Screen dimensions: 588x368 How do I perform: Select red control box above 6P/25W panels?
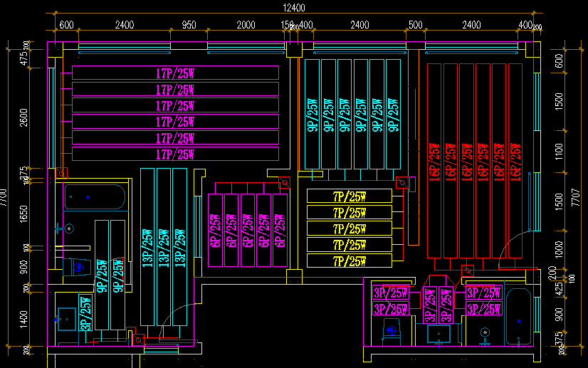284,182
